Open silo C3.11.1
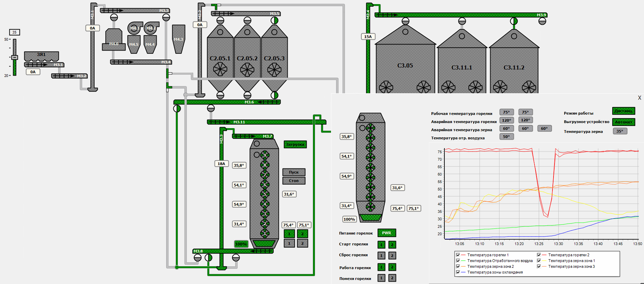The image size is (644, 284). coord(462,61)
